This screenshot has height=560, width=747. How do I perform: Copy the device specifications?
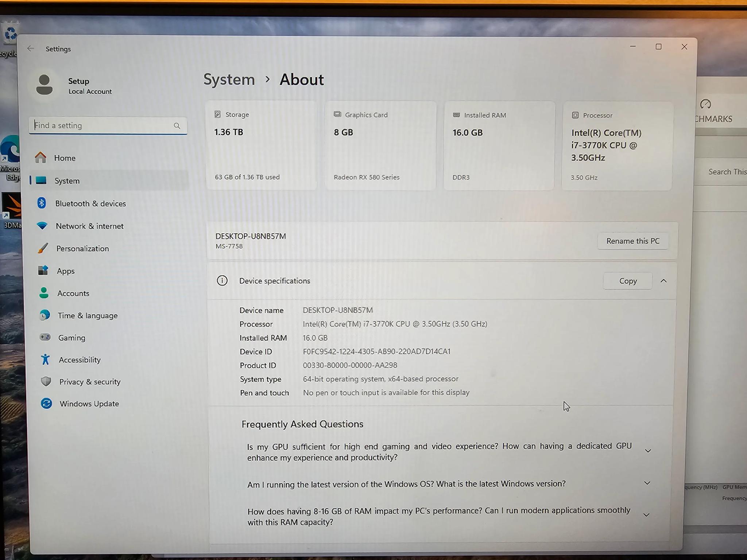628,281
